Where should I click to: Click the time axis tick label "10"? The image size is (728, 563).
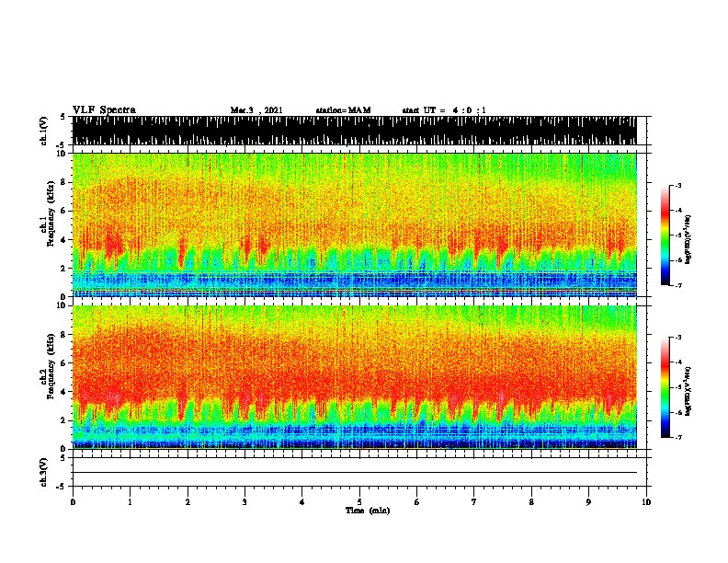pos(646,502)
